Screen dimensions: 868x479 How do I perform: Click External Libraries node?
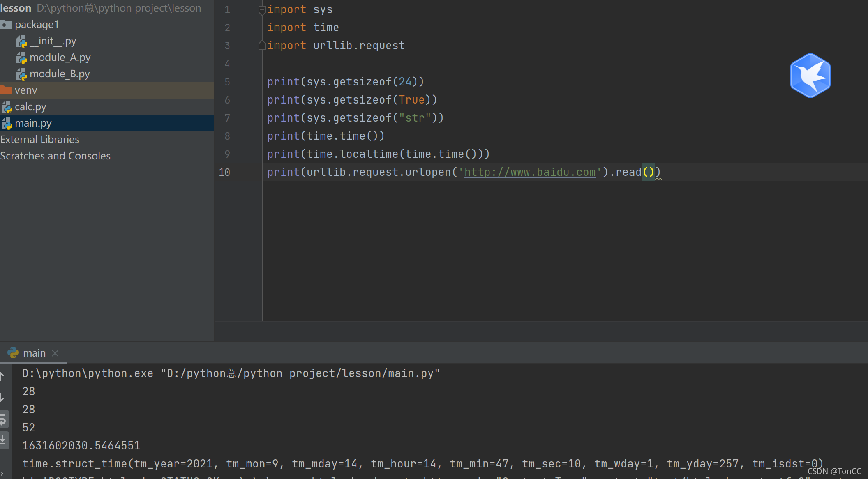(x=40, y=140)
